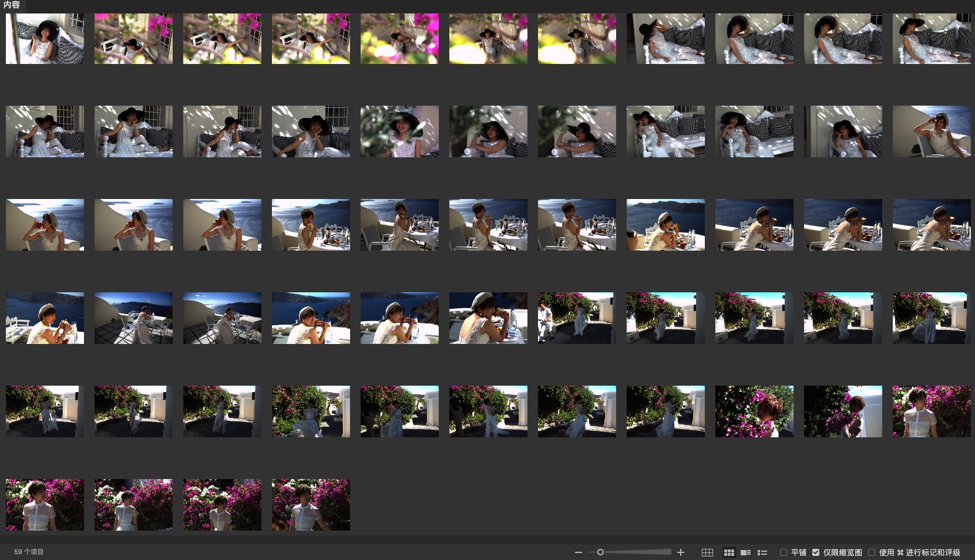Click the 59 个项目 item count label
Screen dimensions: 975x560
pyautogui.click(x=29, y=552)
